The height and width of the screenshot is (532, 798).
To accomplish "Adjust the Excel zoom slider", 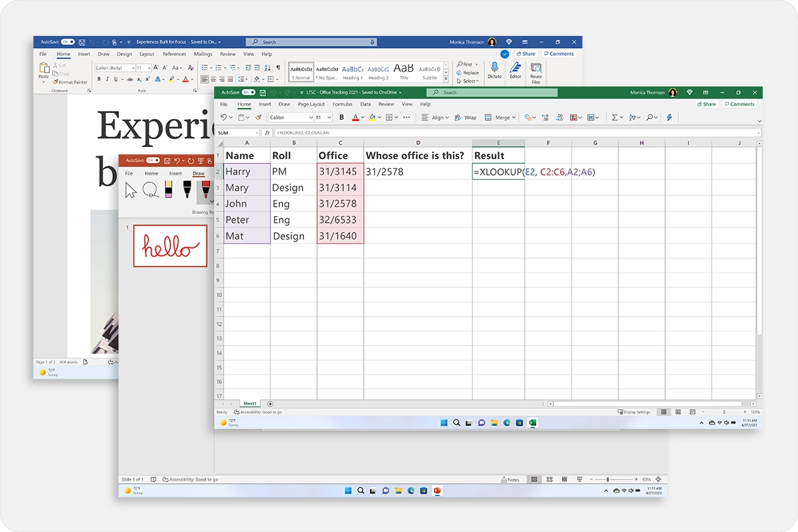I will pyautogui.click(x=724, y=412).
